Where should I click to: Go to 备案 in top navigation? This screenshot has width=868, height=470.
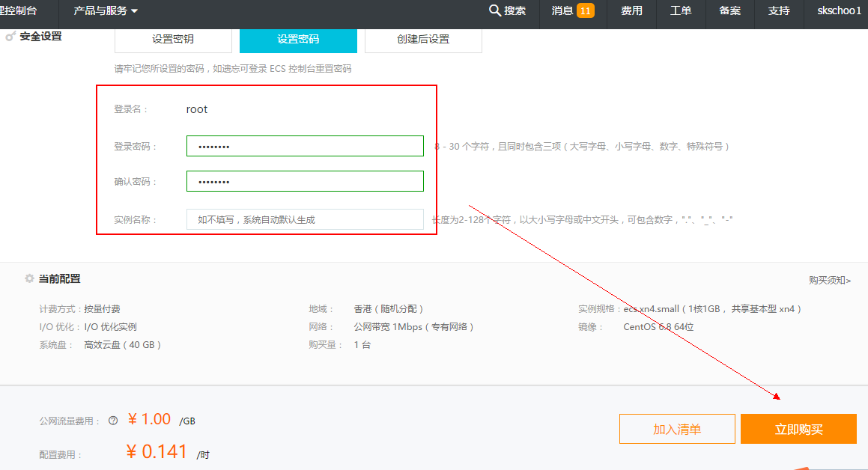(x=729, y=10)
